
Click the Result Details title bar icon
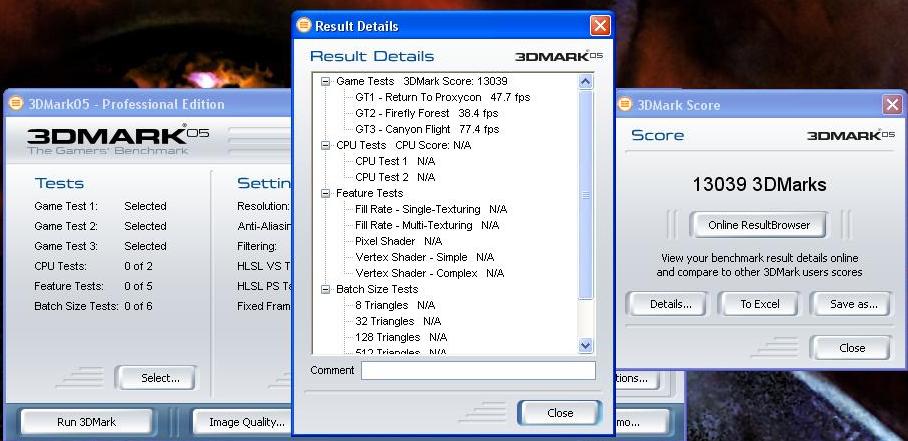[304, 25]
